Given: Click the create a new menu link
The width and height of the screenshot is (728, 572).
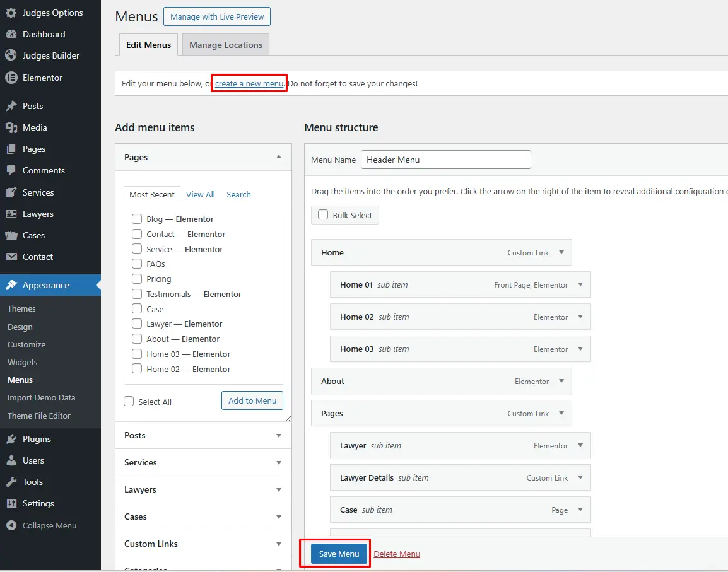Looking at the screenshot, I should click(249, 84).
